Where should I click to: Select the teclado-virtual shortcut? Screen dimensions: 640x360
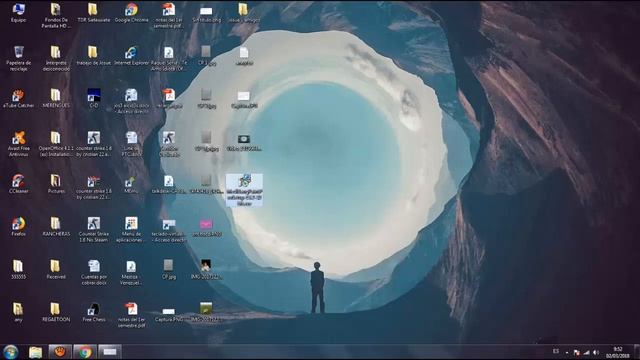(x=169, y=231)
